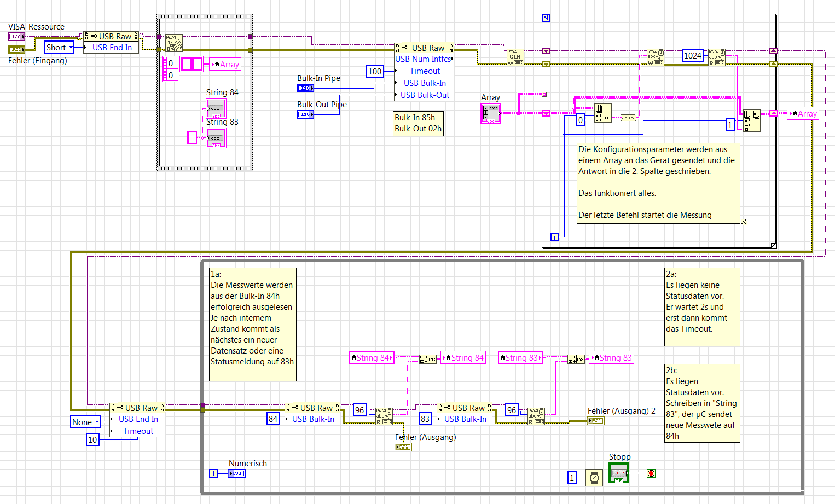
Task: Click the USB End In property next to Short
Action: click(x=112, y=48)
